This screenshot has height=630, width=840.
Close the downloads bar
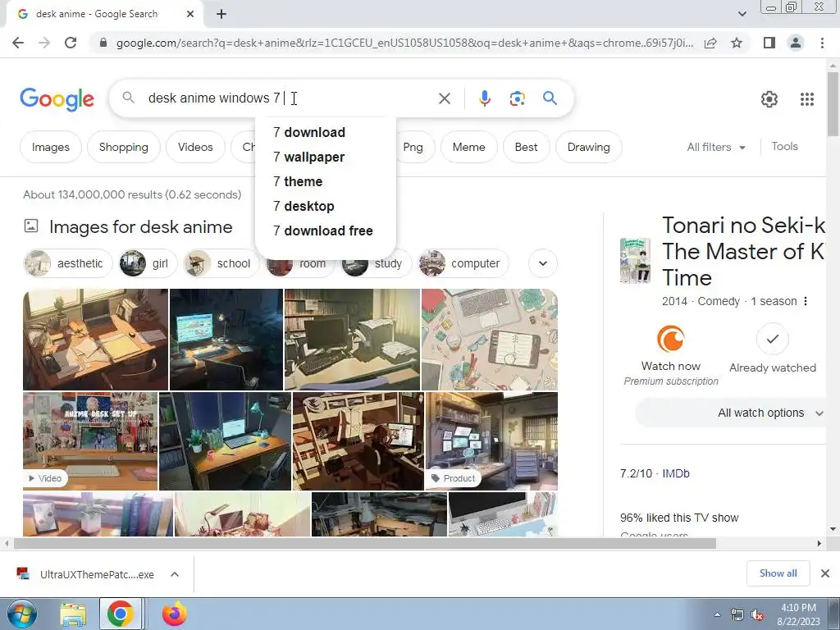pos(825,573)
